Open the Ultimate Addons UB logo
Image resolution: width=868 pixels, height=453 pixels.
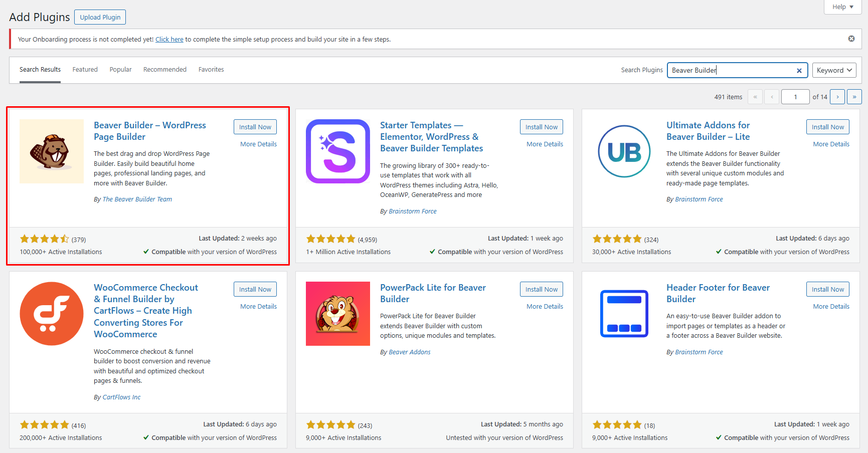(x=624, y=151)
